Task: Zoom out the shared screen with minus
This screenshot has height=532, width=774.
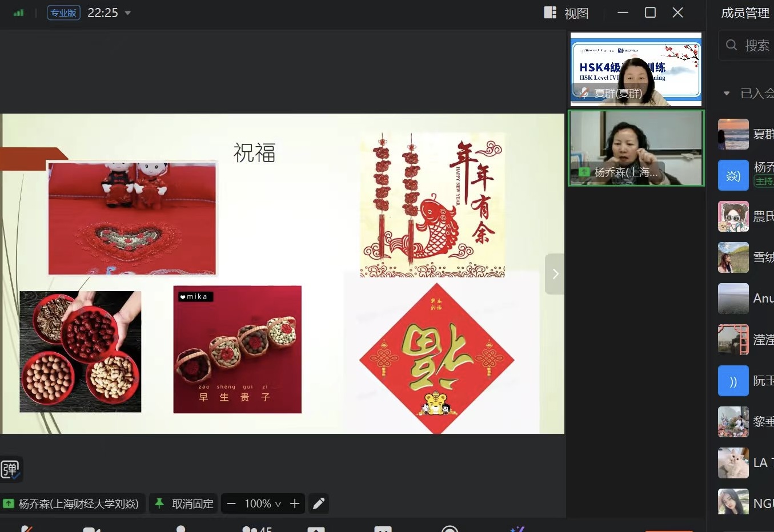Action: coord(231,503)
